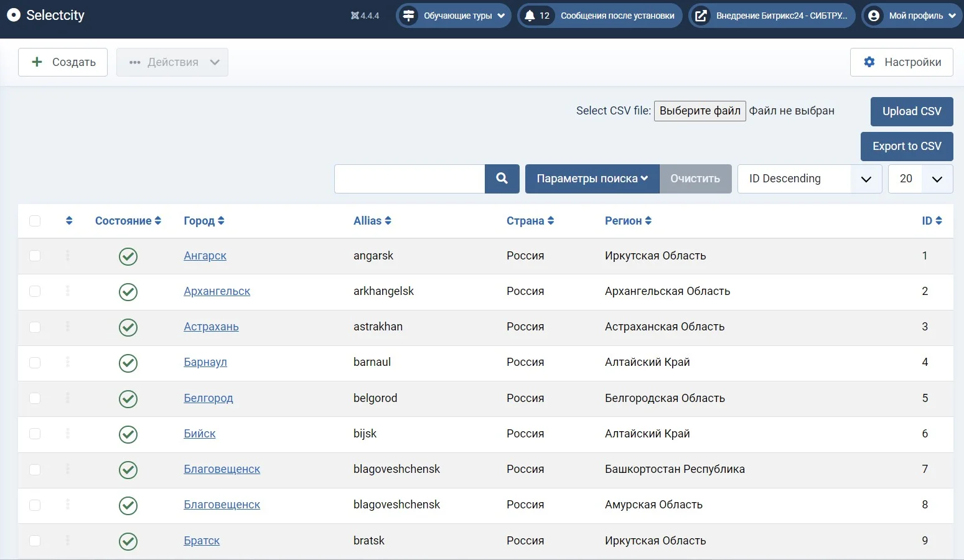
Task: Click the search text input field
Action: coord(409,179)
